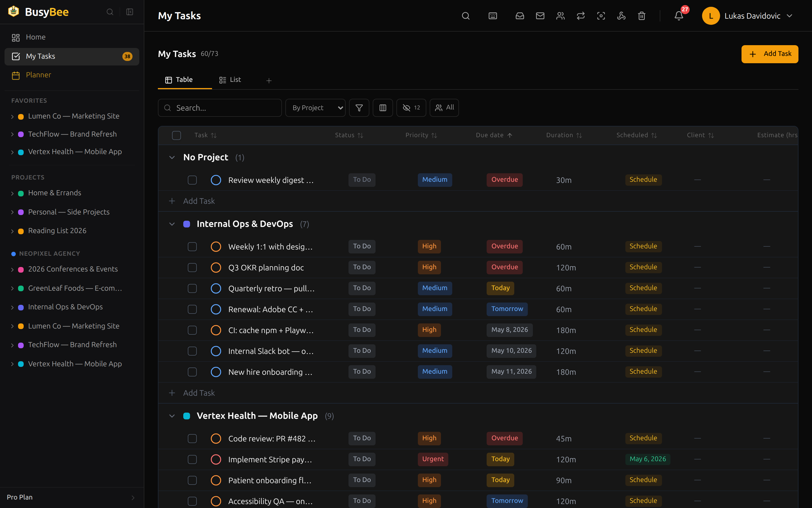Mark Implement Stripe pay task complete circle
This screenshot has height=508, width=812.
216,459
